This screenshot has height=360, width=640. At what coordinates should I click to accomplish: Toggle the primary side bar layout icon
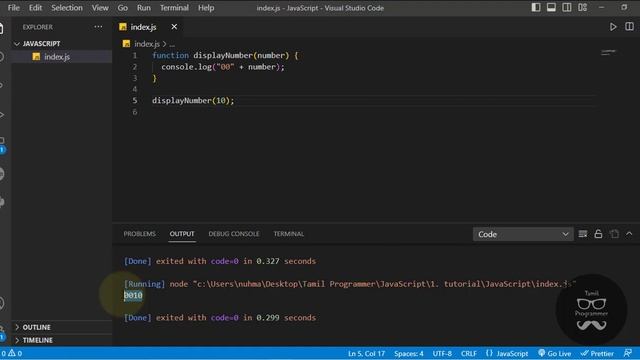[x=536, y=7]
